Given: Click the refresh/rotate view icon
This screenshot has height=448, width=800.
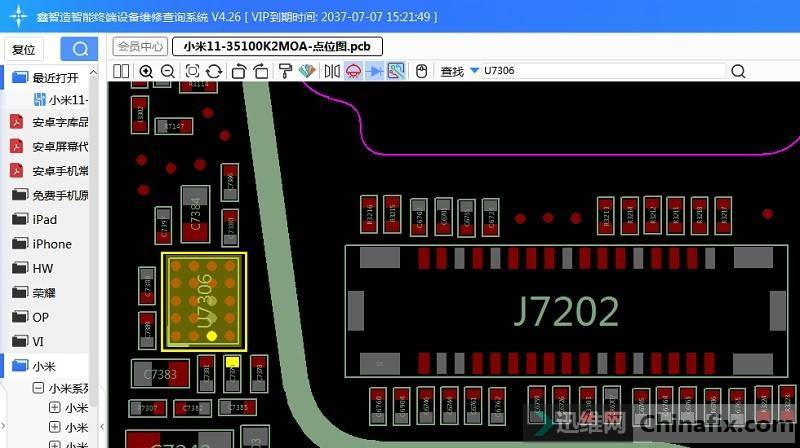Looking at the screenshot, I should [x=214, y=71].
